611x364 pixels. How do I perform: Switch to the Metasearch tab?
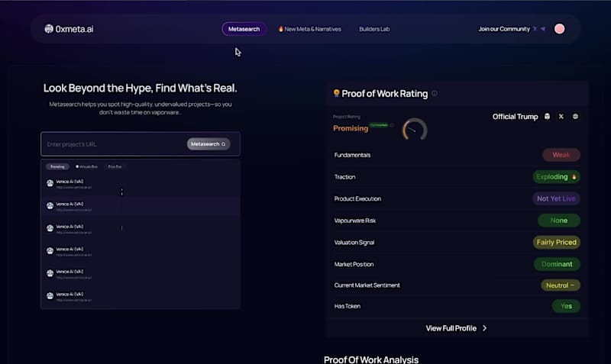coord(244,29)
